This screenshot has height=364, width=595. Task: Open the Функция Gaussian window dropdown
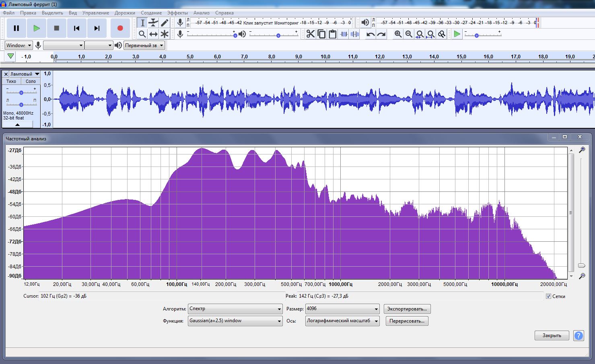click(x=235, y=321)
